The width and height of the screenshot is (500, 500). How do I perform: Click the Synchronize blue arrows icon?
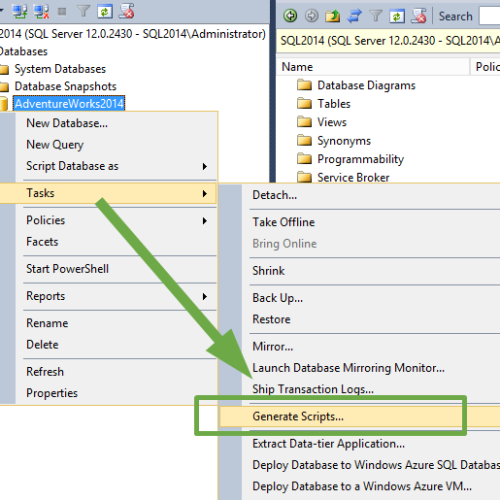coord(354,16)
